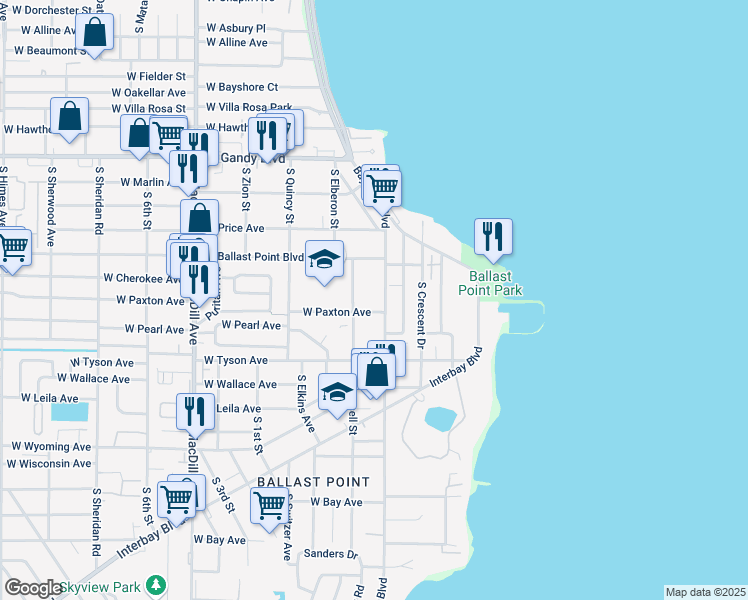Click the Skyview Park label

[101, 587]
